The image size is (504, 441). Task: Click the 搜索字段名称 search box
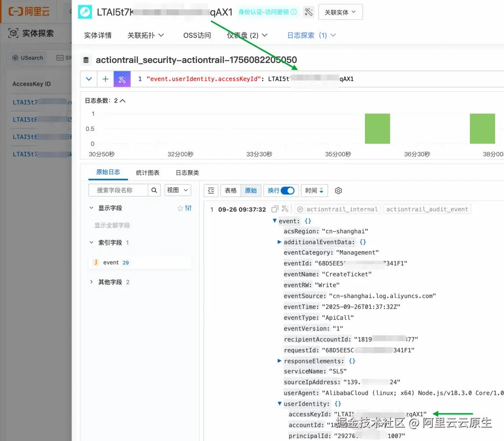[118, 190]
